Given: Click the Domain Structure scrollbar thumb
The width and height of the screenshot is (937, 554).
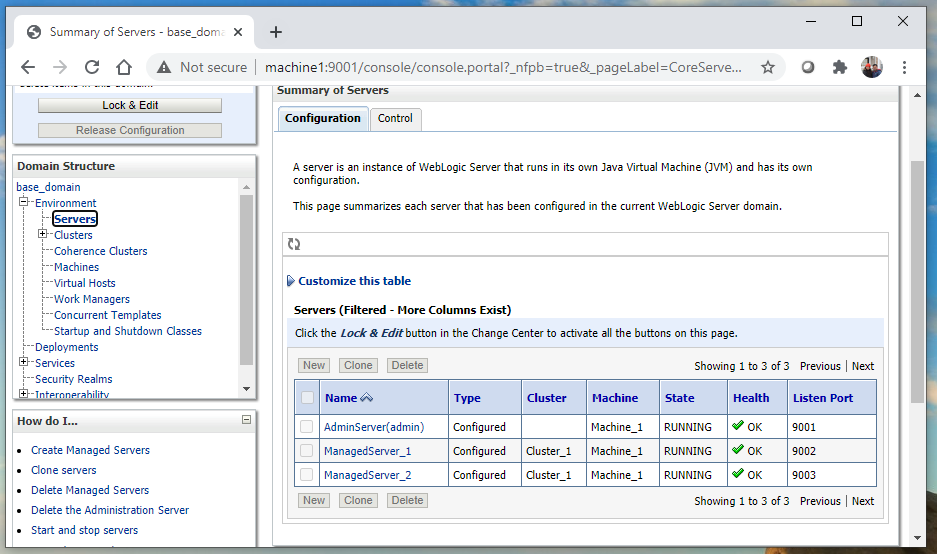Looking at the screenshot, I should [x=246, y=280].
